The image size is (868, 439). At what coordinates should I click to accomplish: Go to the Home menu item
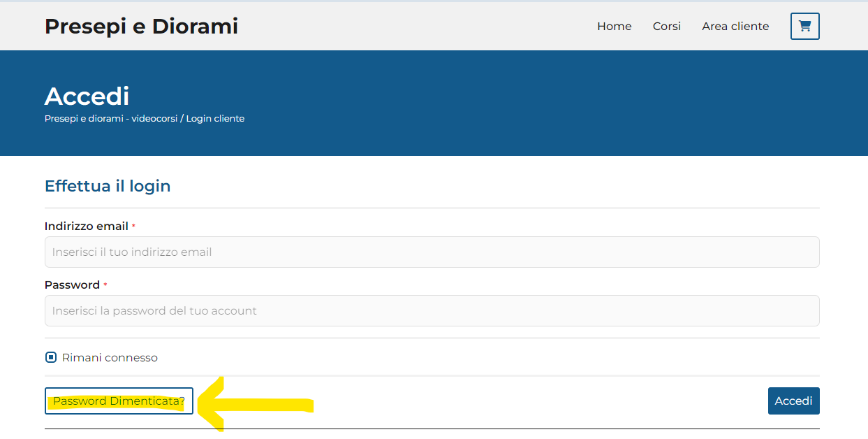[614, 27]
